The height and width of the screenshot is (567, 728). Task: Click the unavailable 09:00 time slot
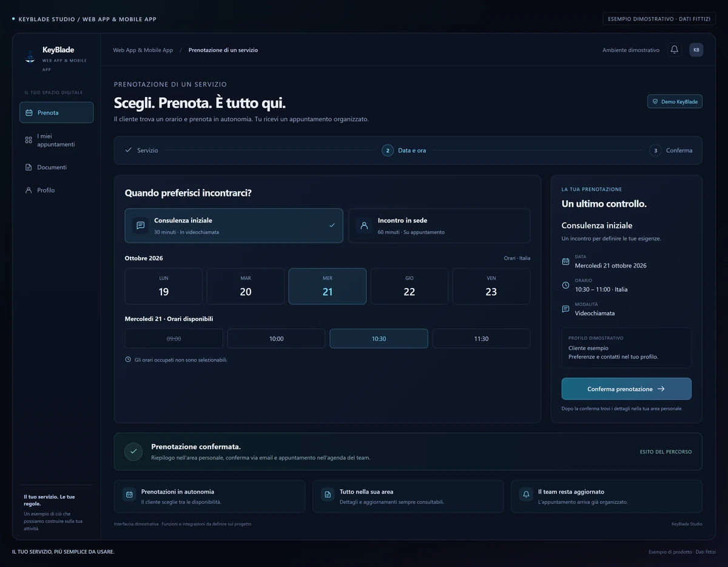click(x=174, y=338)
